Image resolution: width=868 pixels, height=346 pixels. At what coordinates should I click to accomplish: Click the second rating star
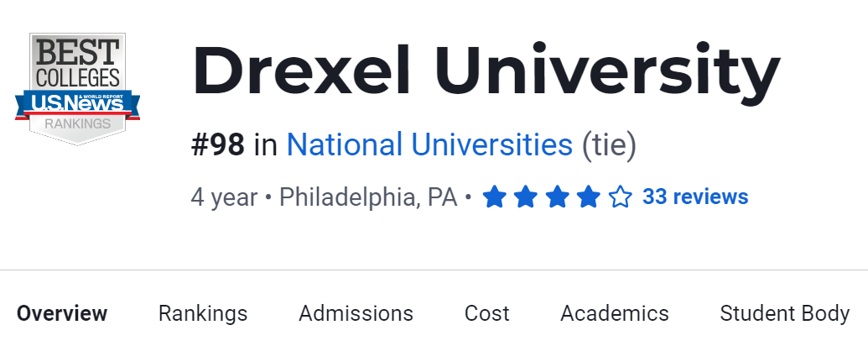tap(526, 197)
